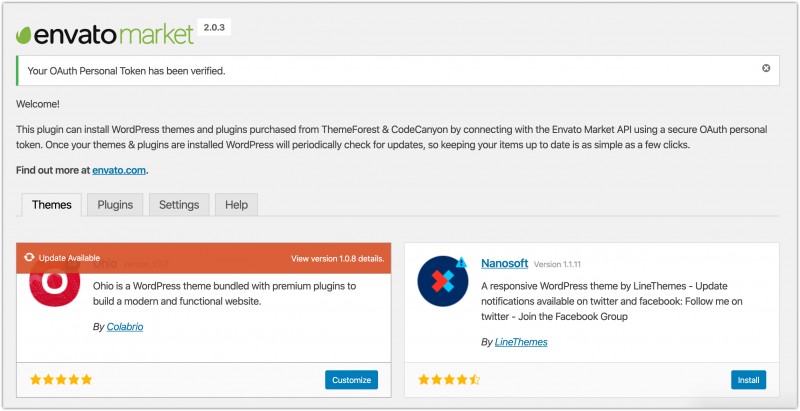This screenshot has width=800, height=411.
Task: Open the Plugins tab
Action: [x=115, y=205]
